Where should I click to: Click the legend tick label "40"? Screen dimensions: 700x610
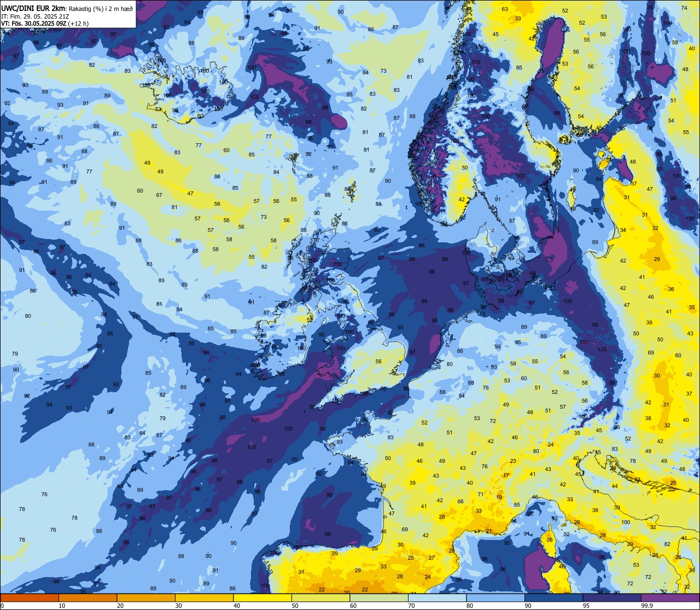click(x=237, y=606)
